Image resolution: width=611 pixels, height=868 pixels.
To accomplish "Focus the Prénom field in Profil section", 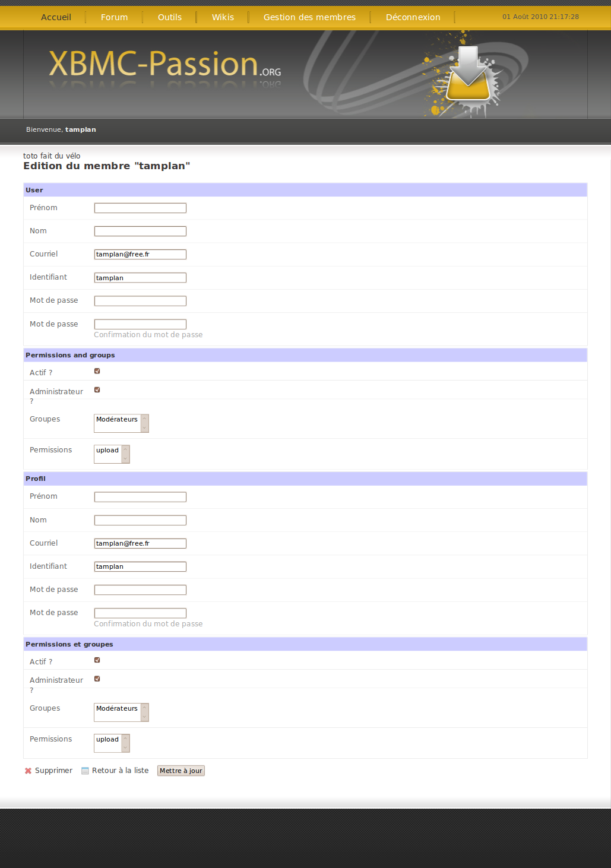I will pyautogui.click(x=140, y=497).
